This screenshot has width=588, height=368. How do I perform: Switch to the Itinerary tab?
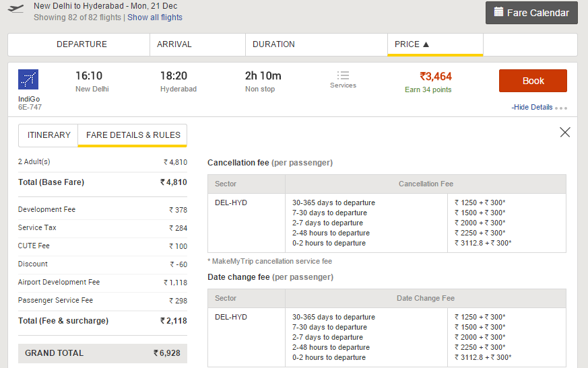point(48,135)
